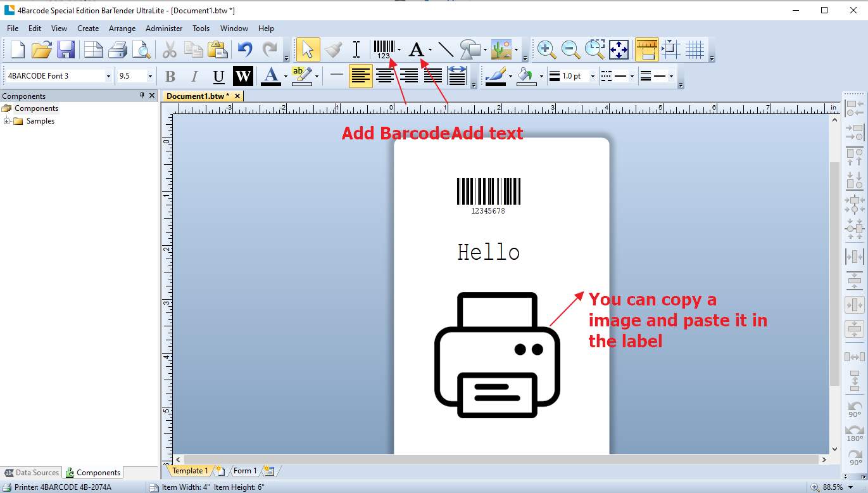
Task: Create a new blank document
Action: pos(18,50)
